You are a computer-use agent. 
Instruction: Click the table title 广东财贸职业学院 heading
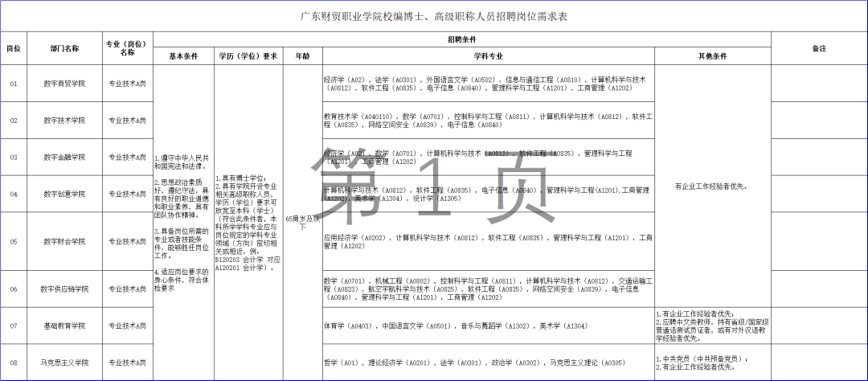pyautogui.click(x=433, y=17)
